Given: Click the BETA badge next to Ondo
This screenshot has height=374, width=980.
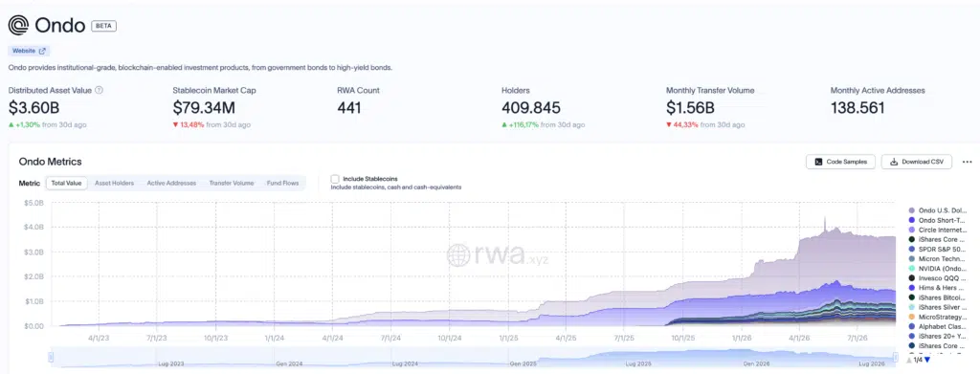Looking at the screenshot, I should coord(103,26).
